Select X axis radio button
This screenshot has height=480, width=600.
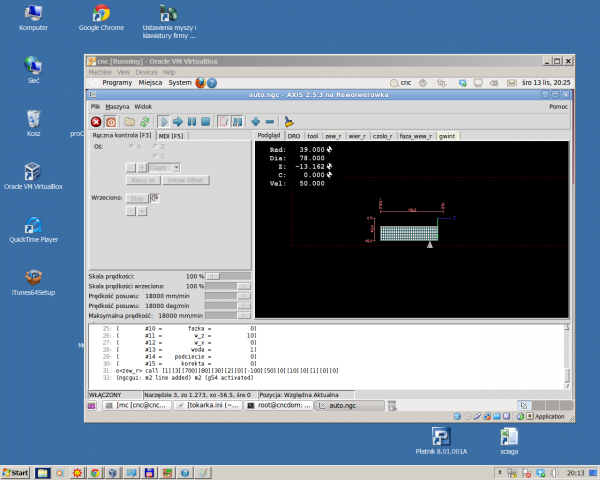coord(131,146)
